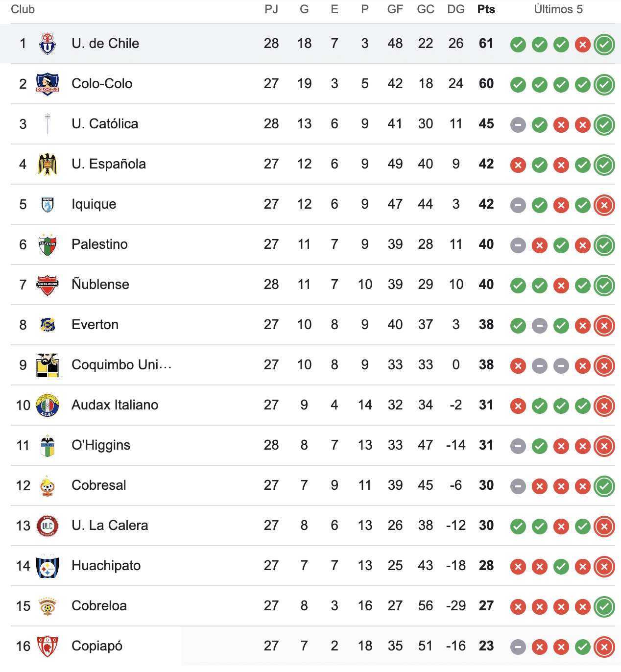Click the Huachipato striped crest
This screenshot has height=672, width=621.
point(48,566)
